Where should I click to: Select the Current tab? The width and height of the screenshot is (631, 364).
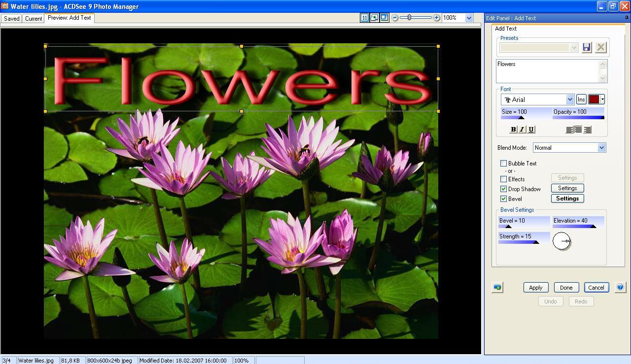click(x=33, y=18)
